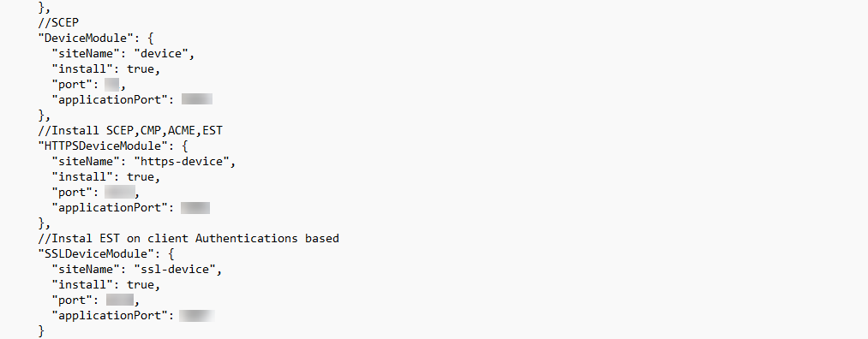Click blurred port value in SSLDeviceModule

click(x=120, y=300)
